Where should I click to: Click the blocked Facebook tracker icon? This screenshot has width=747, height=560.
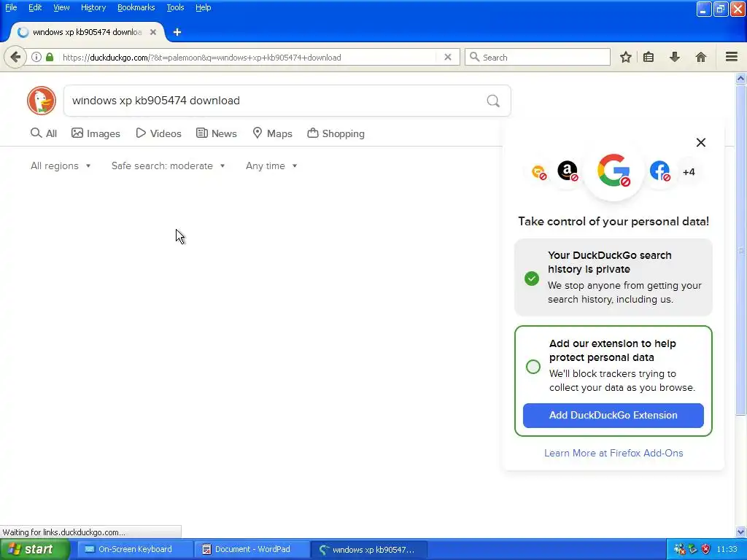coord(659,171)
